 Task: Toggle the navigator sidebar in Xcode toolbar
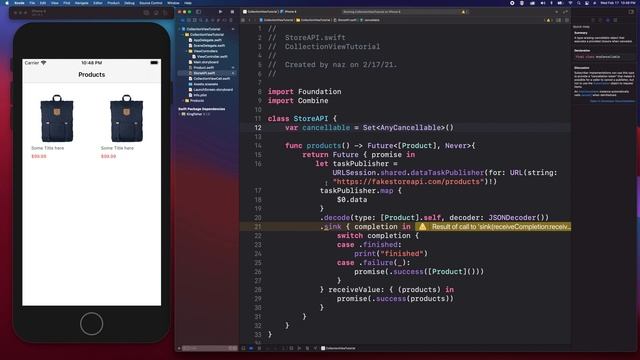point(199,12)
